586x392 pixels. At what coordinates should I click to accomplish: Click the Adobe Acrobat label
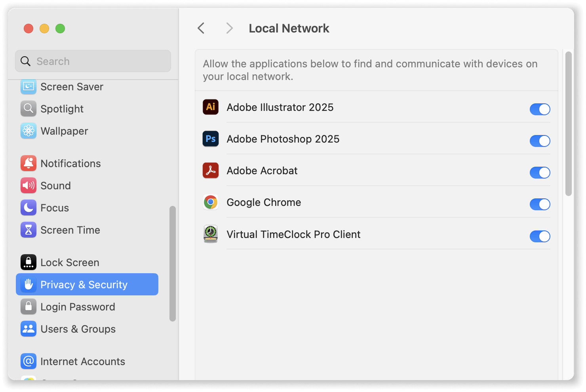(262, 170)
